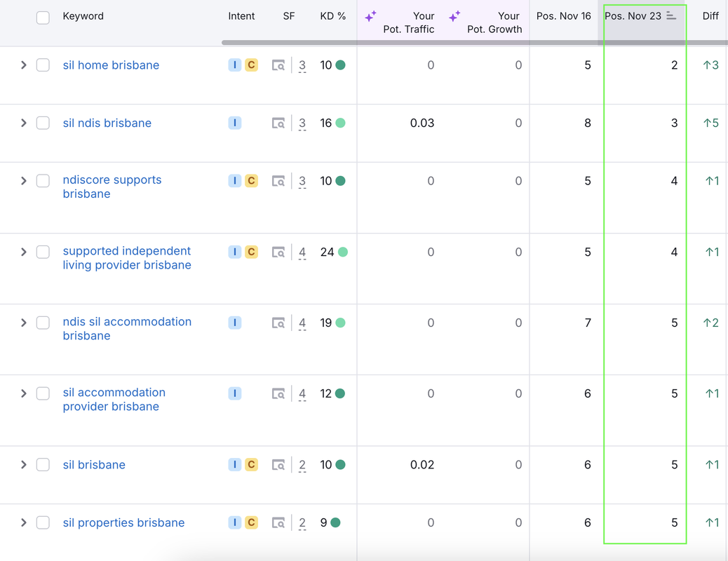Expand sil accommodation provider brisbane row
Viewport: 728px width, 561px height.
24,393
